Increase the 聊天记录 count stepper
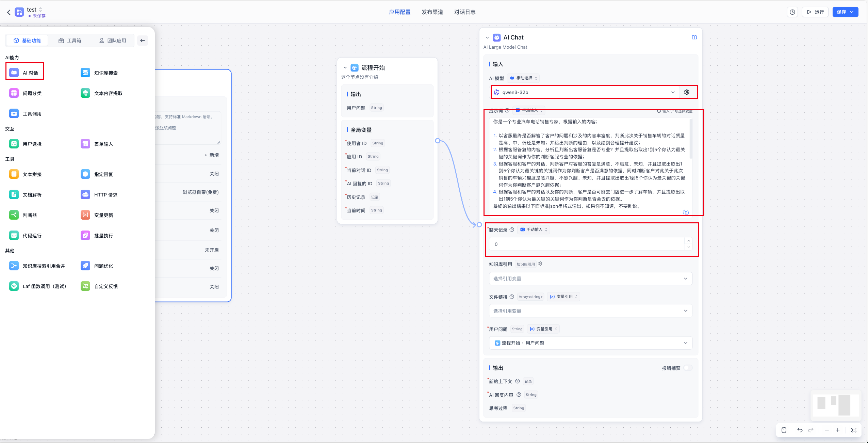This screenshot has width=868, height=443. tap(688, 241)
